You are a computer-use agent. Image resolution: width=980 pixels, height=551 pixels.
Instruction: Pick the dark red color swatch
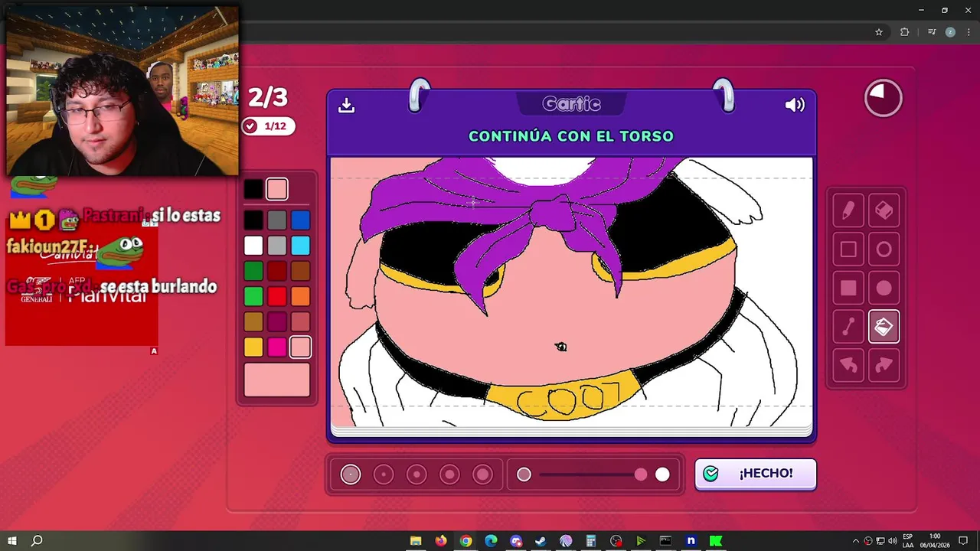coord(277,271)
